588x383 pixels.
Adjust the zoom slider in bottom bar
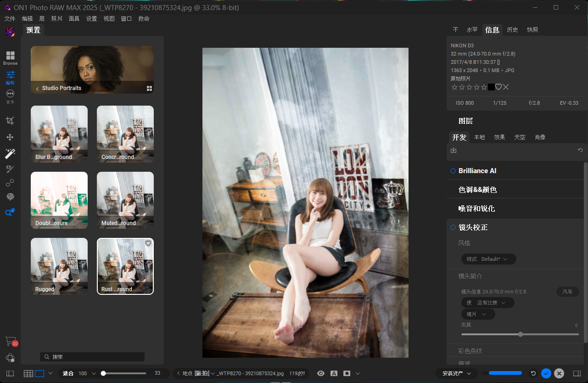coord(124,373)
